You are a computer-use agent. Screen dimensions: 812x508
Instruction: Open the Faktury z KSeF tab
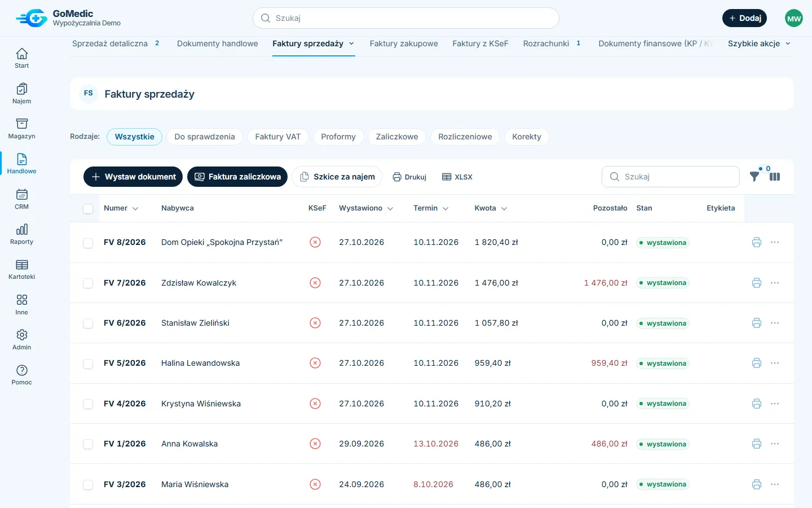coord(480,43)
